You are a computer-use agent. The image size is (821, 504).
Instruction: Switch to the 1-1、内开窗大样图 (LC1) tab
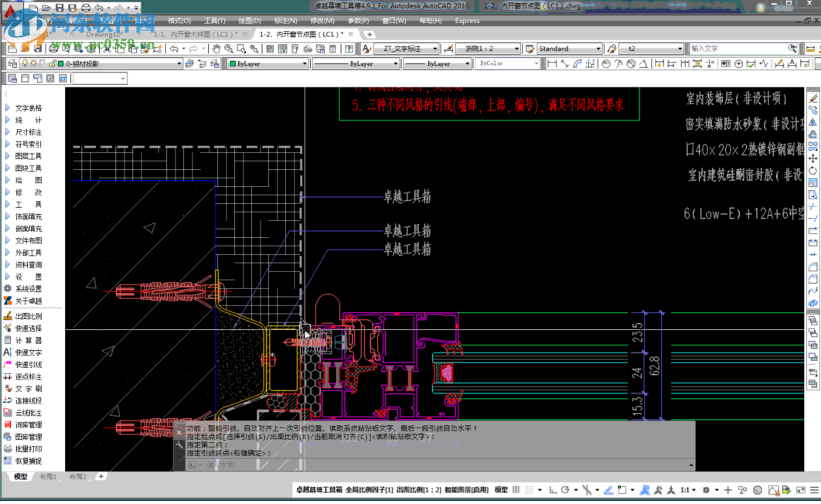(x=194, y=35)
